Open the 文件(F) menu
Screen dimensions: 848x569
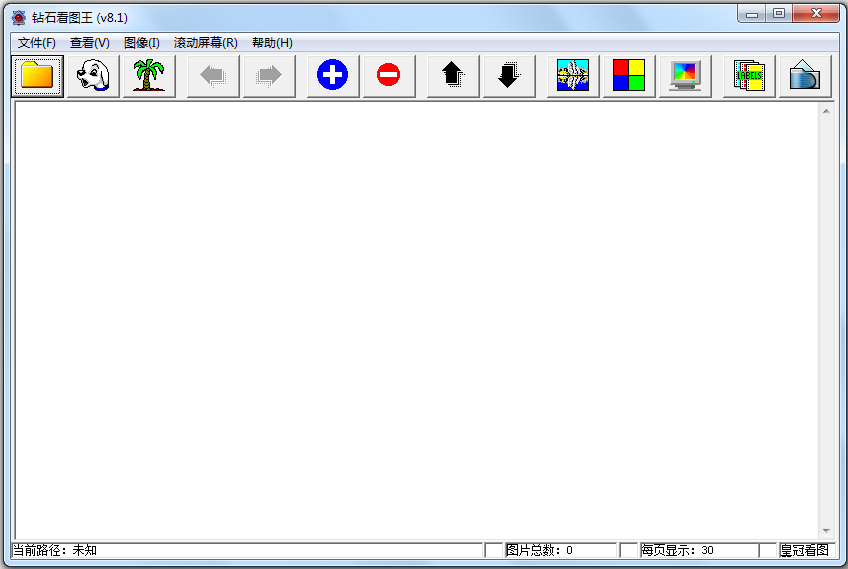coord(37,43)
